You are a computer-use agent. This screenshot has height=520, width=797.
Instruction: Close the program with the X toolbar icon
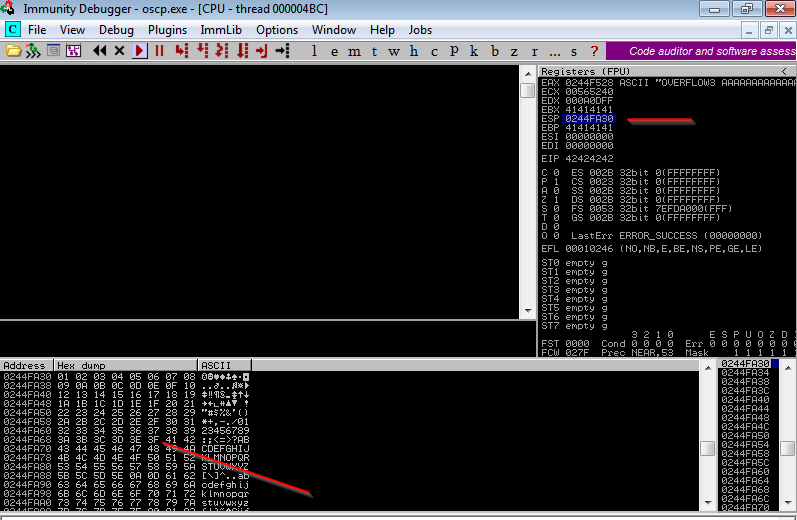[x=119, y=51]
